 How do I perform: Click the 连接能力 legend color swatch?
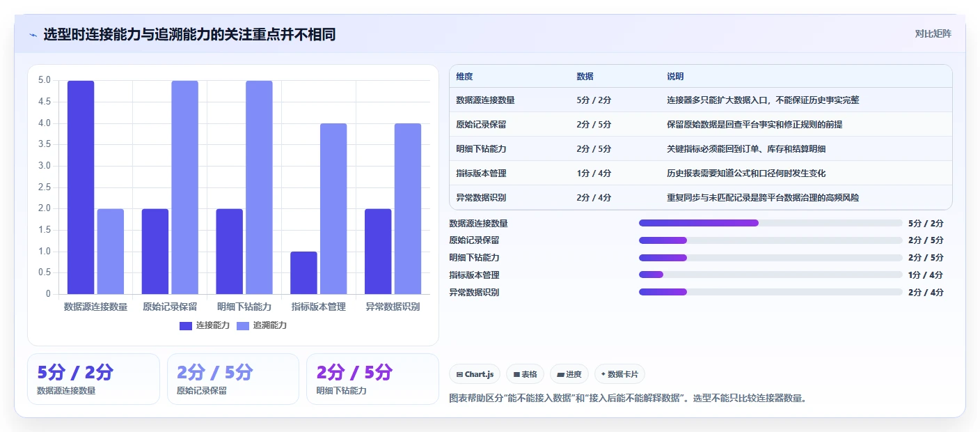pyautogui.click(x=186, y=326)
